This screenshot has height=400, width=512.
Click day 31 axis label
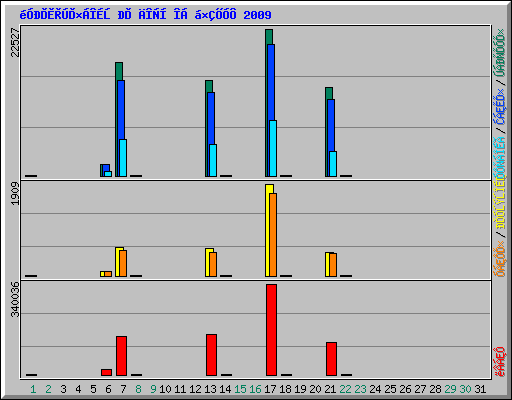[480, 389]
